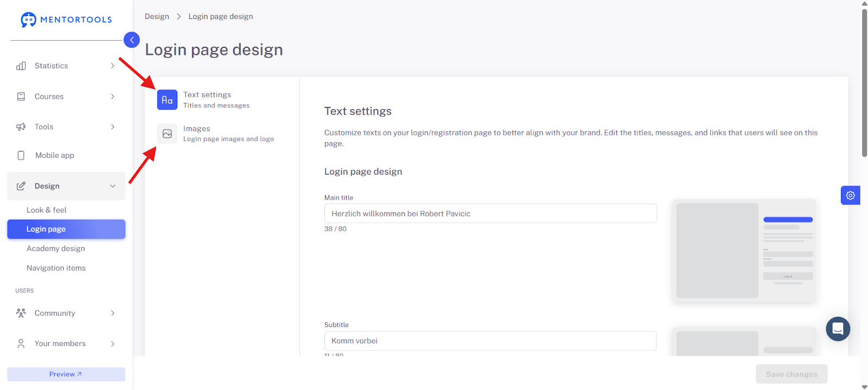The height and width of the screenshot is (390, 868).
Task: Click the 38 / 80 character counter
Action: [335, 229]
